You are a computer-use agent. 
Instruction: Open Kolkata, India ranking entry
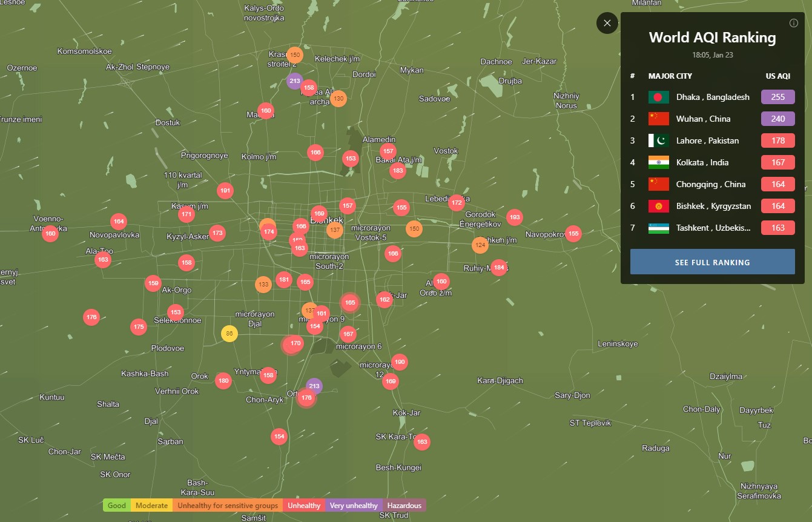702,162
